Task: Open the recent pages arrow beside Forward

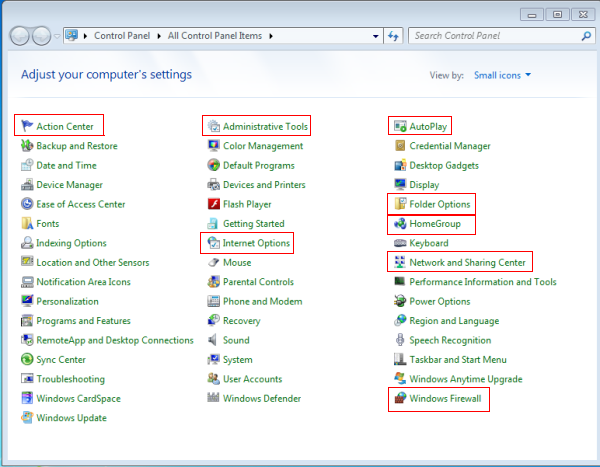Action: click(x=57, y=36)
